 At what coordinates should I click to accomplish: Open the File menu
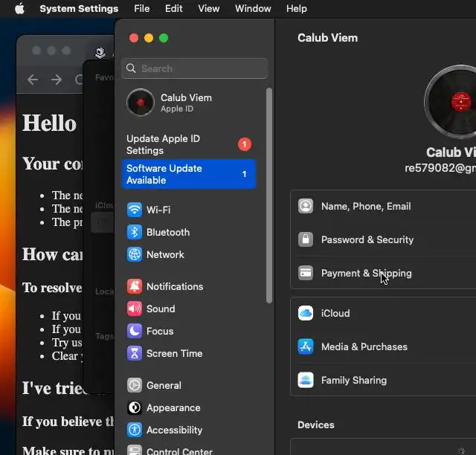(142, 8)
